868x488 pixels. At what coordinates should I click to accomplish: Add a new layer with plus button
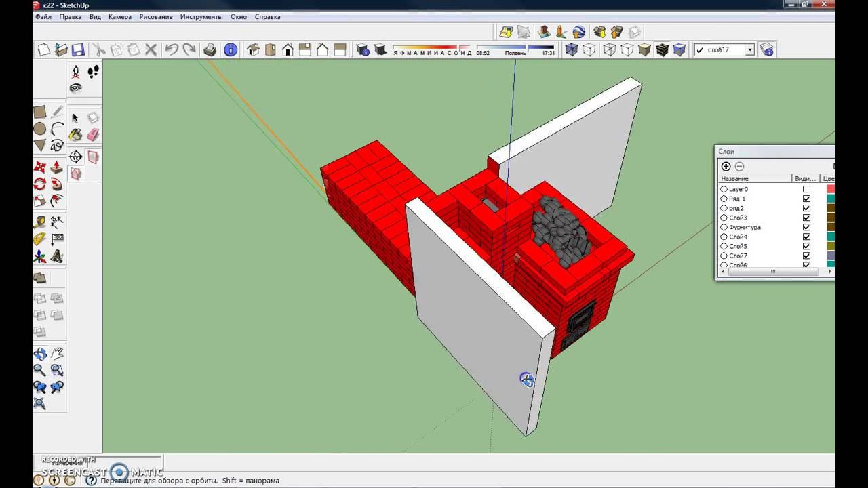726,166
